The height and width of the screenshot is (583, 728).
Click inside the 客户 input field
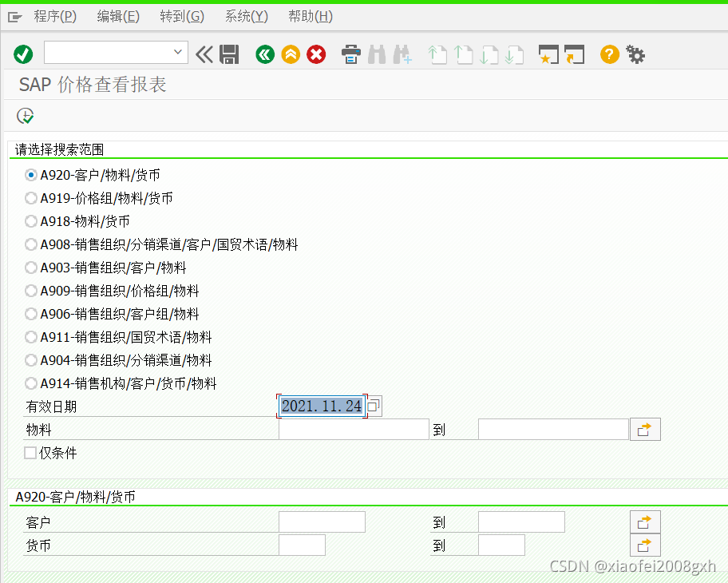322,522
